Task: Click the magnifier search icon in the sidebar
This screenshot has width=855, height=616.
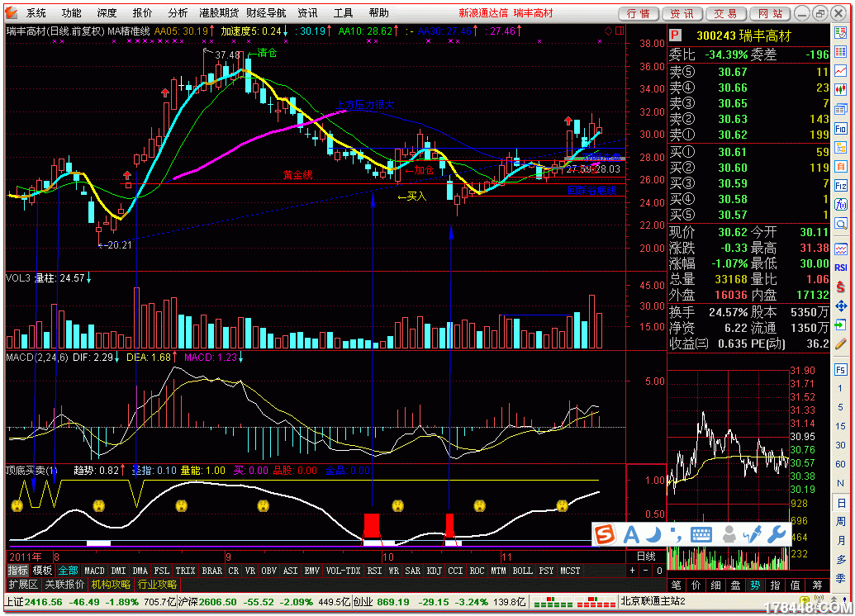Action: [x=840, y=224]
